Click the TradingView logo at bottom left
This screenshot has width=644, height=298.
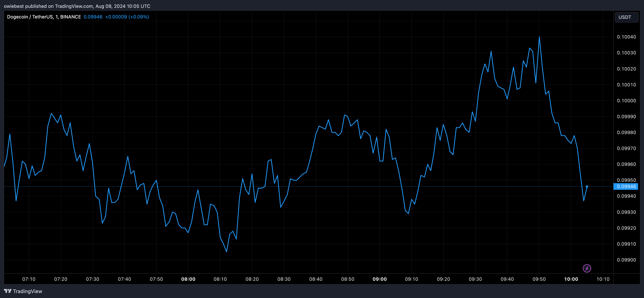coord(23,291)
